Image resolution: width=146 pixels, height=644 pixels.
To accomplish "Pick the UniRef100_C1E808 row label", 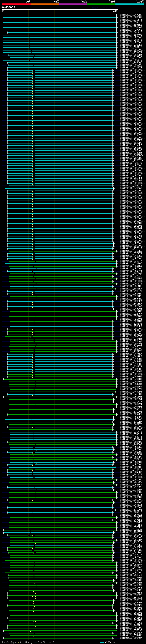I will coord(131,58).
